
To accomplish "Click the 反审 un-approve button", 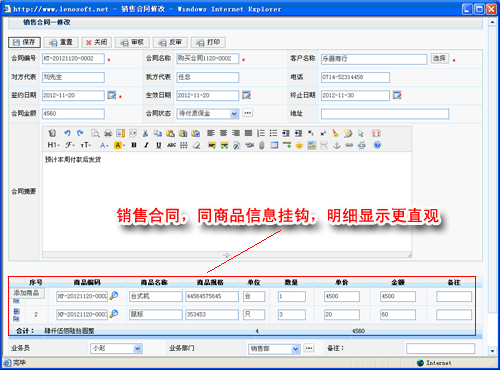I will click(x=170, y=42).
